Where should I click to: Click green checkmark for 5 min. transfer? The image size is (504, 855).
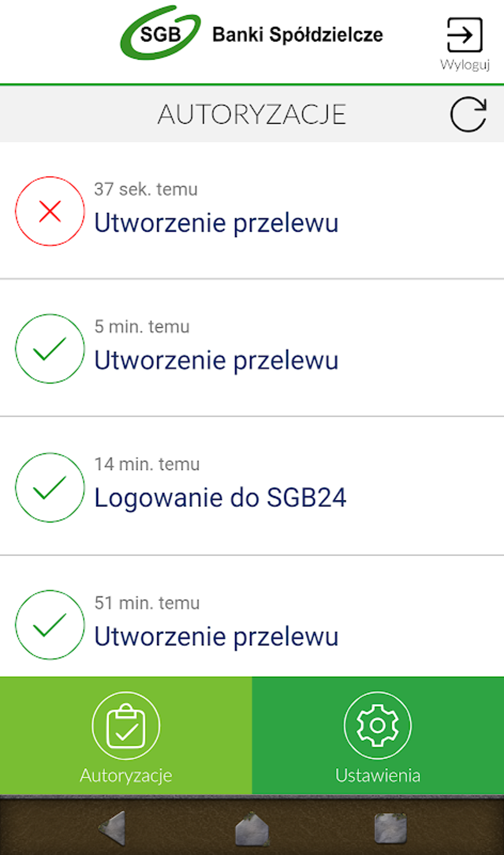point(50,349)
